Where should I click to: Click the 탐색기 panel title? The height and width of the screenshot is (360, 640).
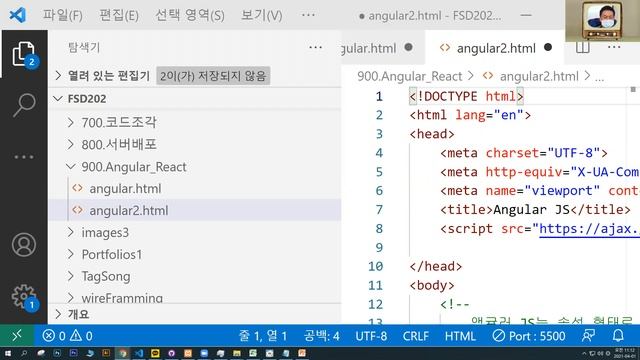84,47
